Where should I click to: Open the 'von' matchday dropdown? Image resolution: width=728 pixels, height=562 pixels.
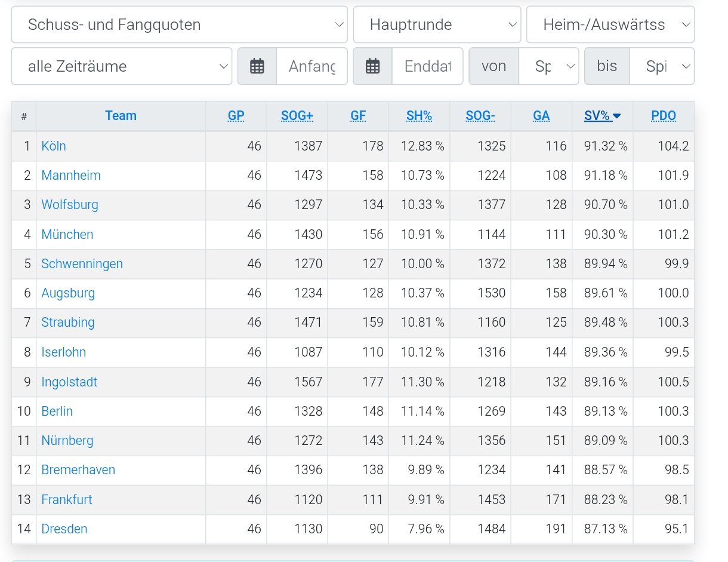[x=548, y=66]
